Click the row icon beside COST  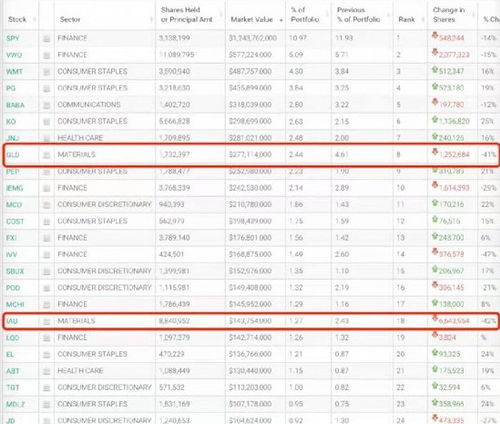[x=47, y=222]
